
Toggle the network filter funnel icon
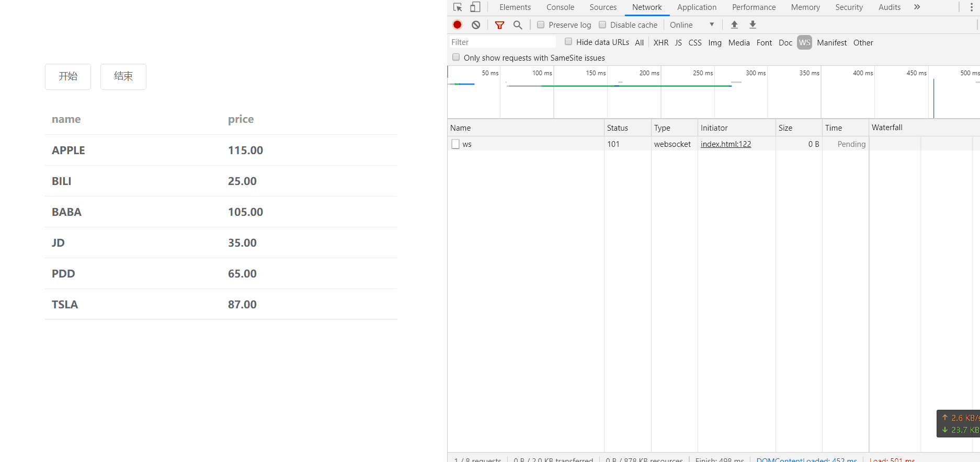click(x=500, y=25)
